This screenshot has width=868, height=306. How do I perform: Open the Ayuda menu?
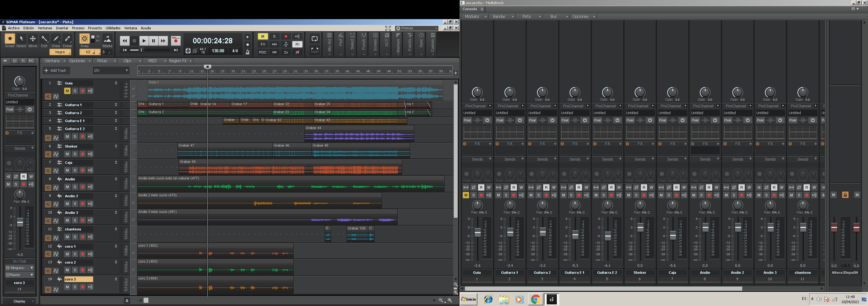(x=146, y=28)
